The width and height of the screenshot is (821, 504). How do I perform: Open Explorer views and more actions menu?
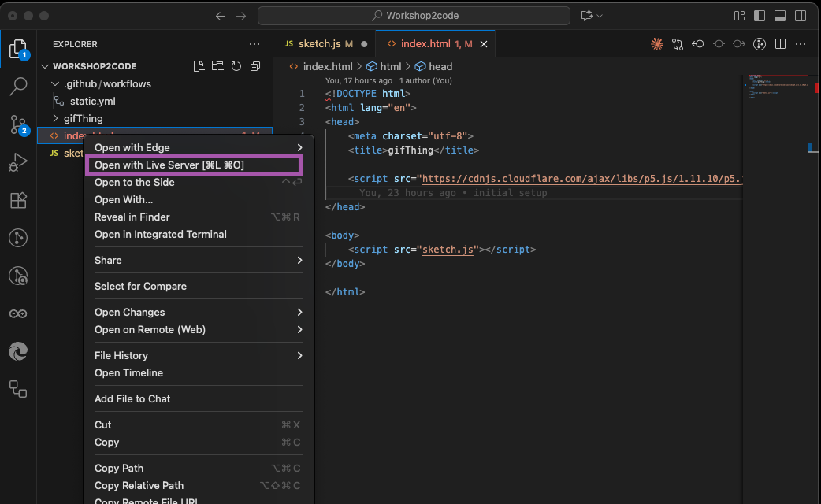pyautogui.click(x=254, y=44)
